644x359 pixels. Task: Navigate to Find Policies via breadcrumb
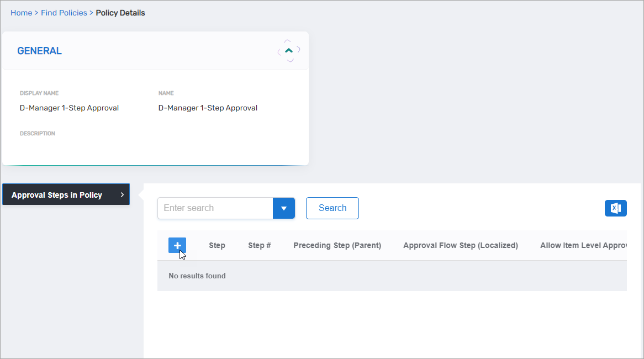(64, 12)
